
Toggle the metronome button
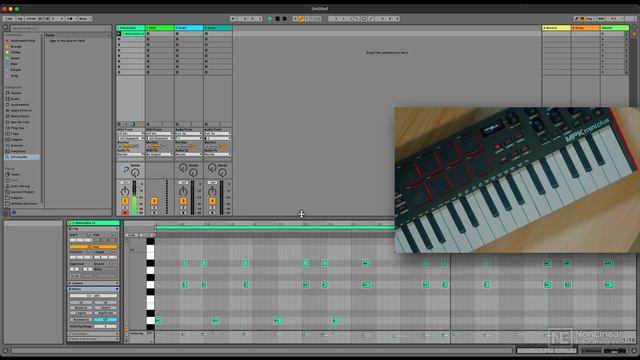(x=70, y=19)
